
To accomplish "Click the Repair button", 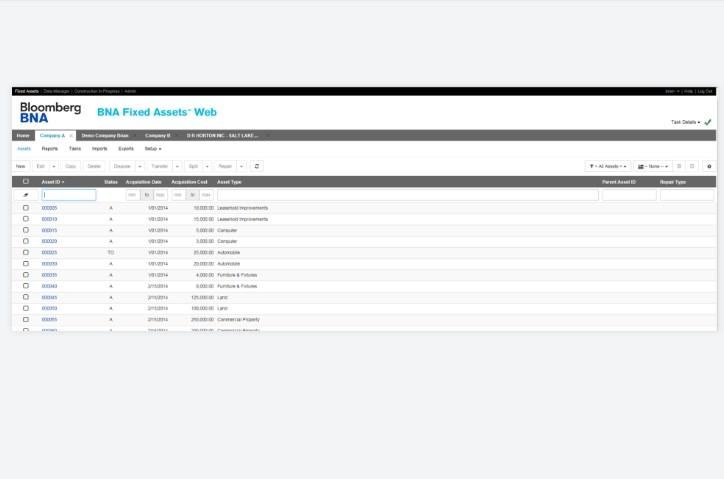I will click(x=225, y=166).
